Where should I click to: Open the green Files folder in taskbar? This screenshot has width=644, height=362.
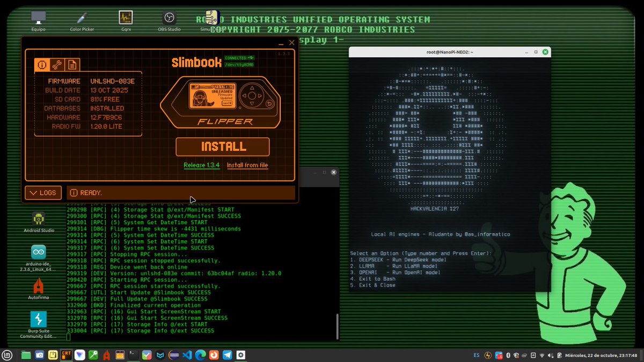click(26, 355)
